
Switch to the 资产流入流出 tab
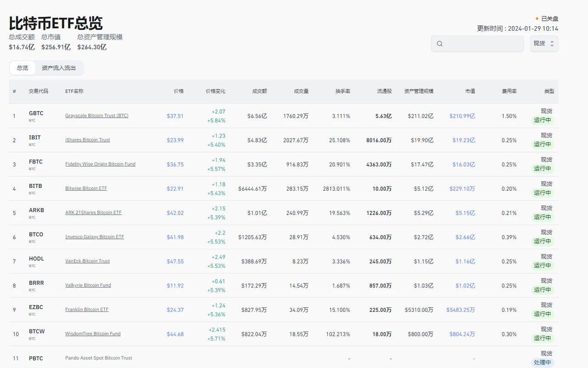[59, 68]
